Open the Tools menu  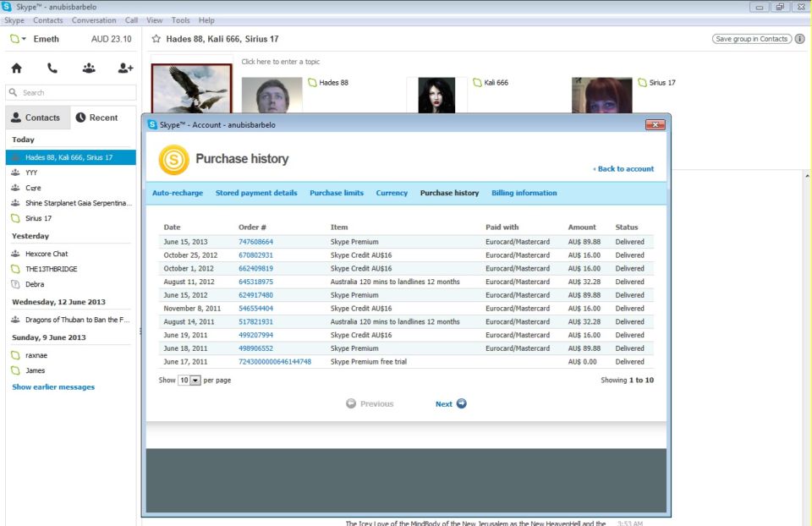181,20
